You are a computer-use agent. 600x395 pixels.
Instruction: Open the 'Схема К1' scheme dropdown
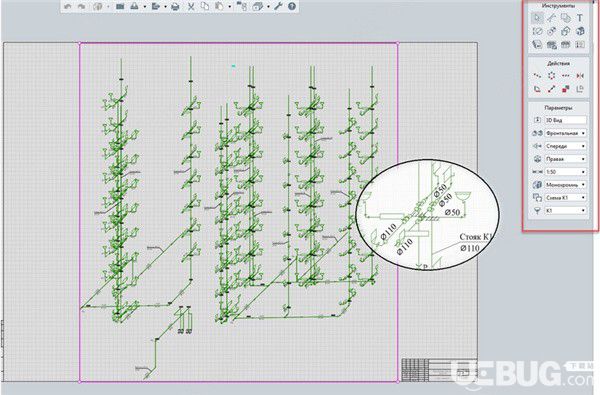coord(566,198)
